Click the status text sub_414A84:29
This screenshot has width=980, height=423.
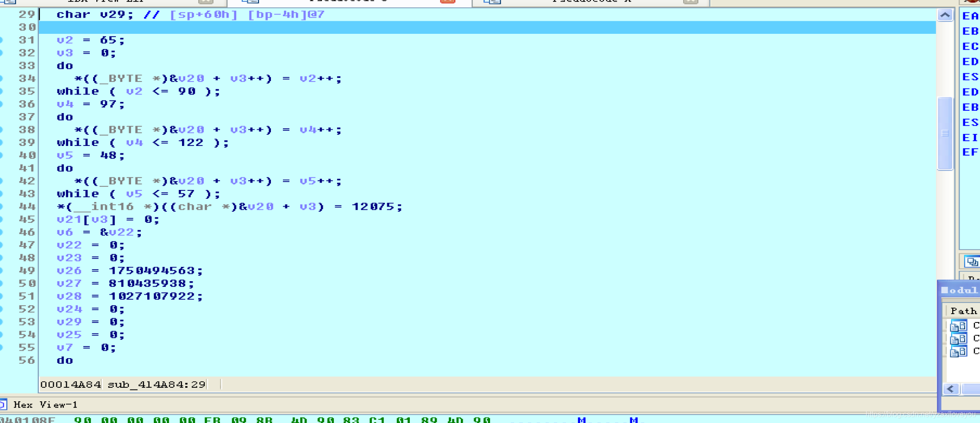(x=157, y=385)
